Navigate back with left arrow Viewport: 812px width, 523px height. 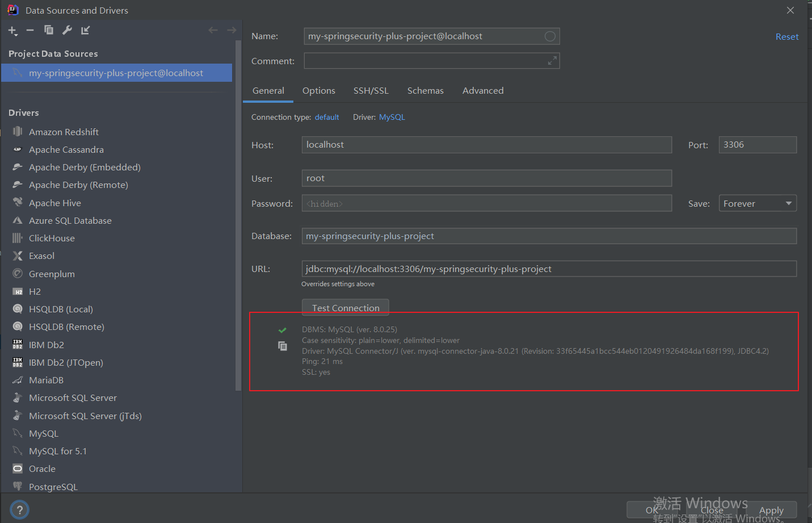pyautogui.click(x=213, y=30)
